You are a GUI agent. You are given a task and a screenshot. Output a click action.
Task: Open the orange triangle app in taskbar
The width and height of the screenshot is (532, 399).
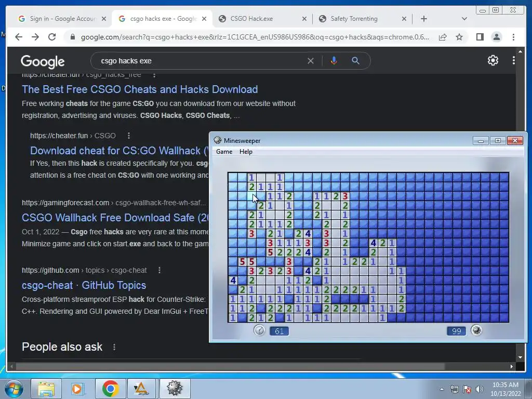[141, 389]
